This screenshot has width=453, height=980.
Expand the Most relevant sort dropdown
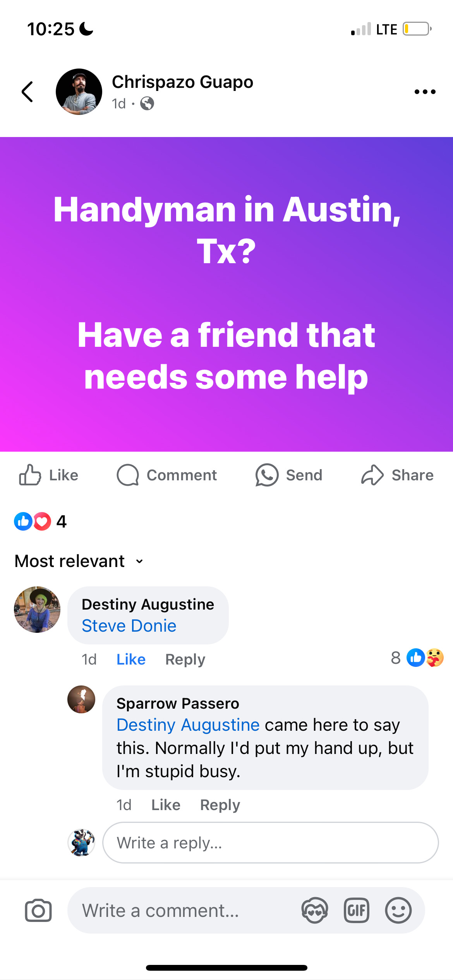tap(79, 561)
